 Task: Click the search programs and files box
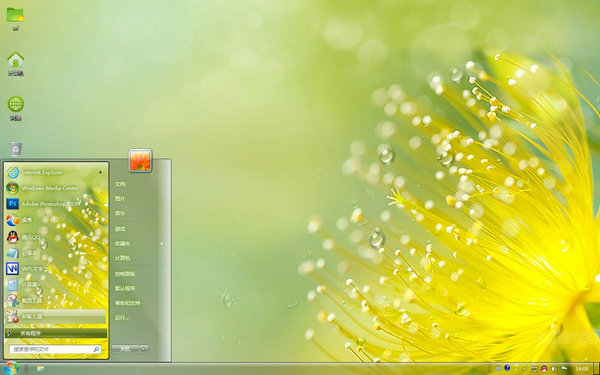55,349
